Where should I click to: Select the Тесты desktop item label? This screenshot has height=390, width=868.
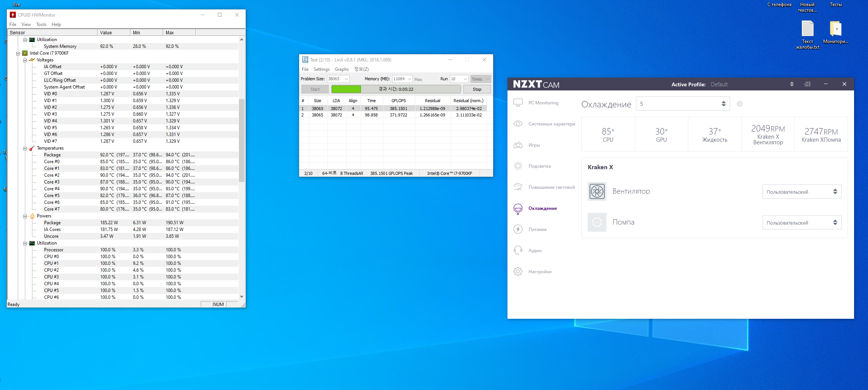click(836, 5)
